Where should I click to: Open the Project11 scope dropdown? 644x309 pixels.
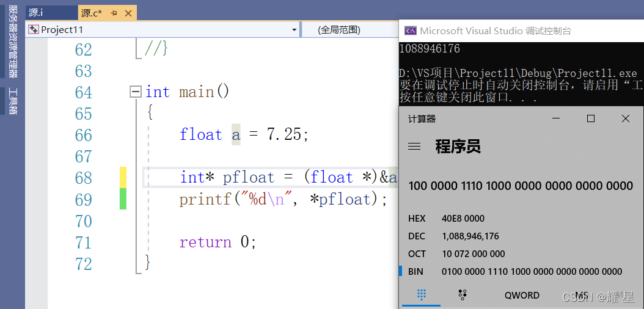pos(294,30)
